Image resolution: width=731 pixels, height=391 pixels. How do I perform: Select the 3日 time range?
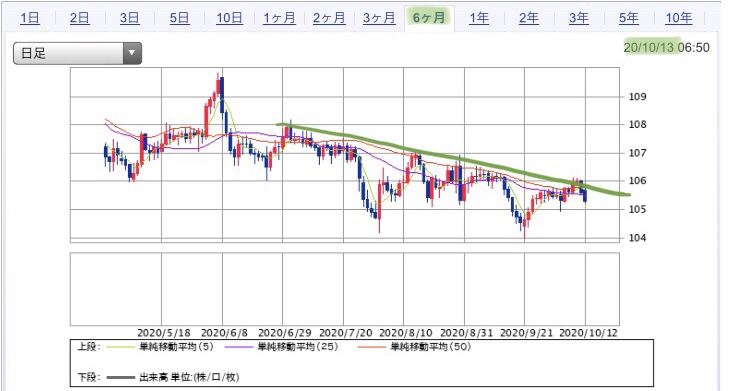[x=130, y=18]
